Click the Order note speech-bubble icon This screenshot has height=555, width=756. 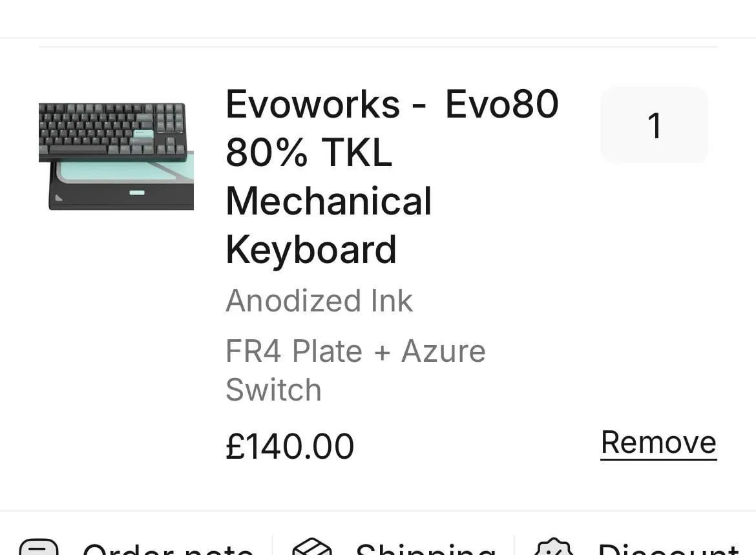tap(39, 548)
